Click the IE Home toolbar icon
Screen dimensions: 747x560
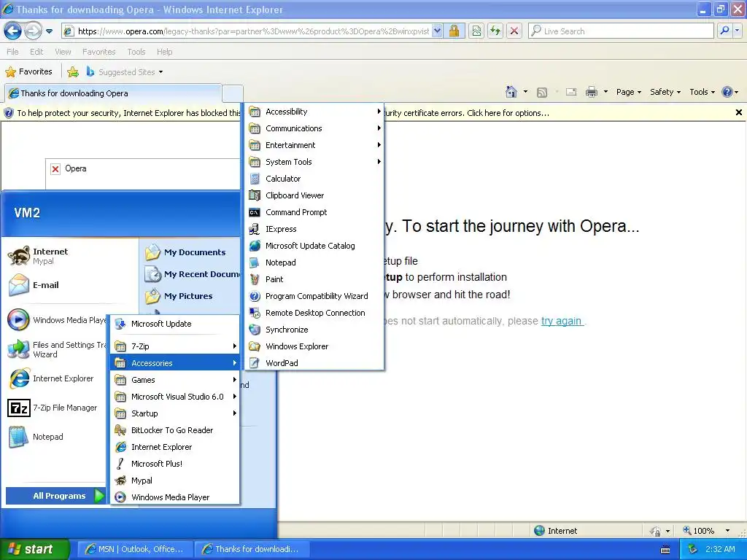pyautogui.click(x=511, y=92)
